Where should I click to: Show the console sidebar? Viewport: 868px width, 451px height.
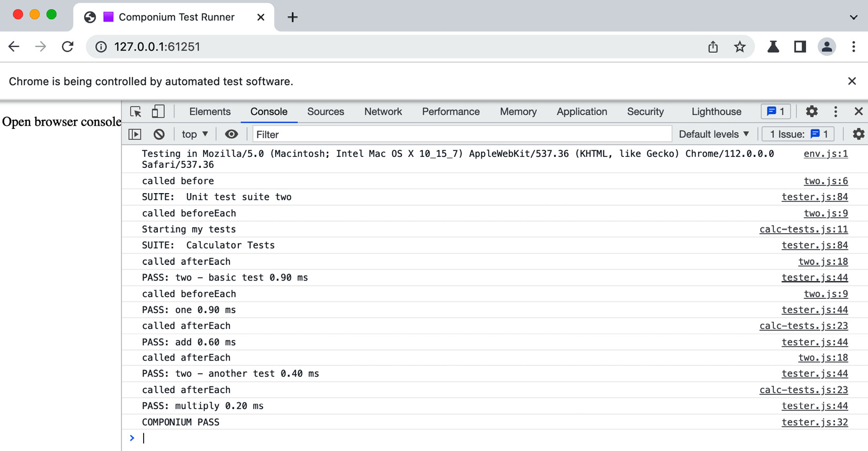click(x=135, y=134)
